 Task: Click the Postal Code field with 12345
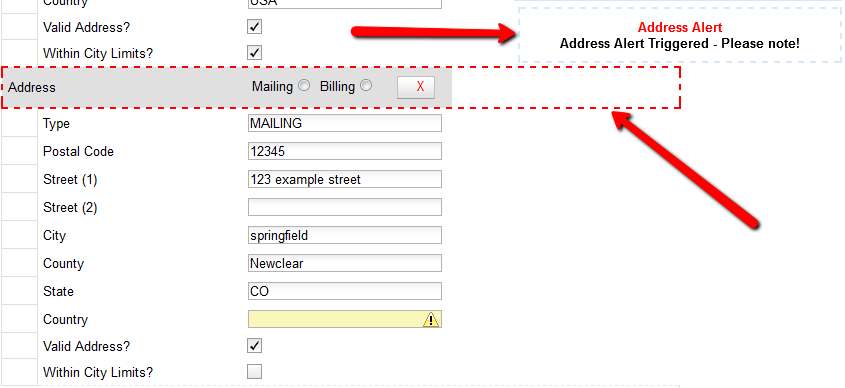pyautogui.click(x=345, y=151)
